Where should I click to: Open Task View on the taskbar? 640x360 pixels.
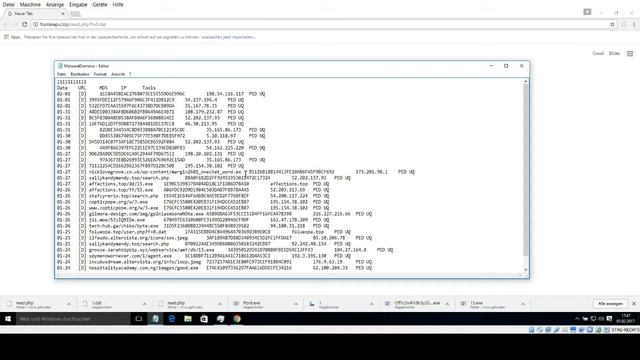[x=139, y=319]
